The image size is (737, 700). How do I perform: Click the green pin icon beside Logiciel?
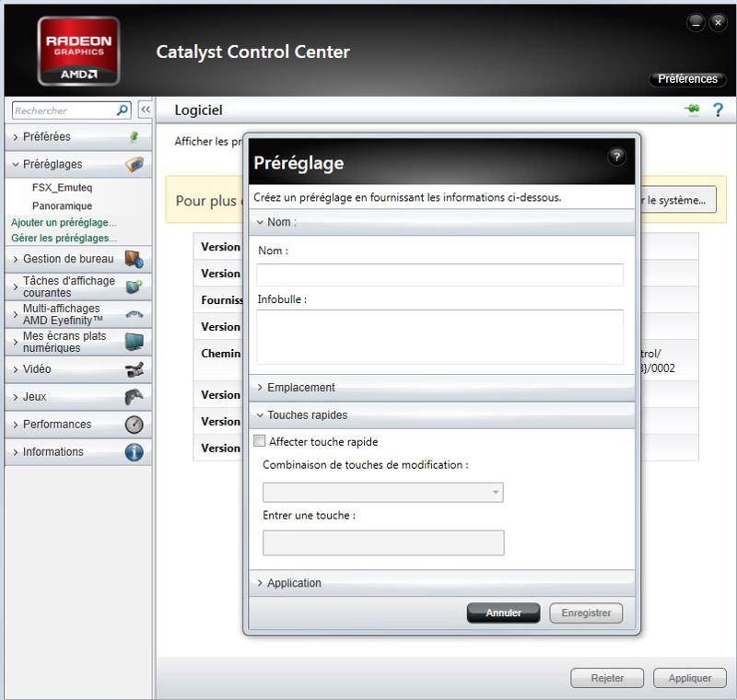click(692, 110)
